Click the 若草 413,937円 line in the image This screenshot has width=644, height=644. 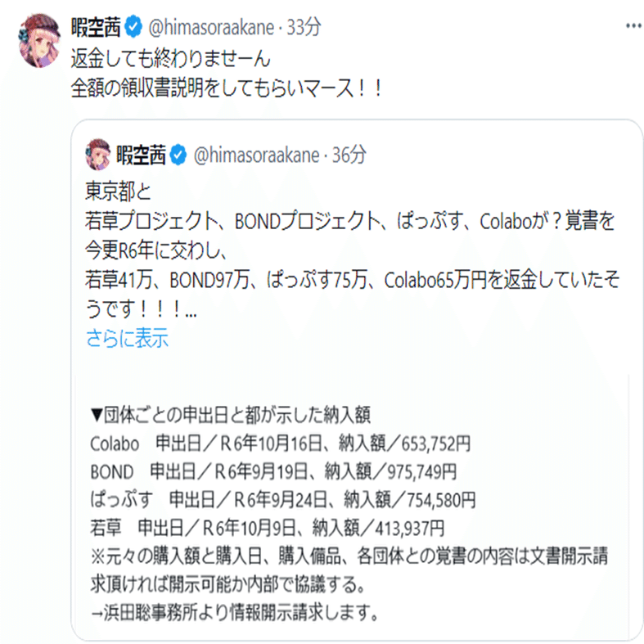tap(270, 525)
